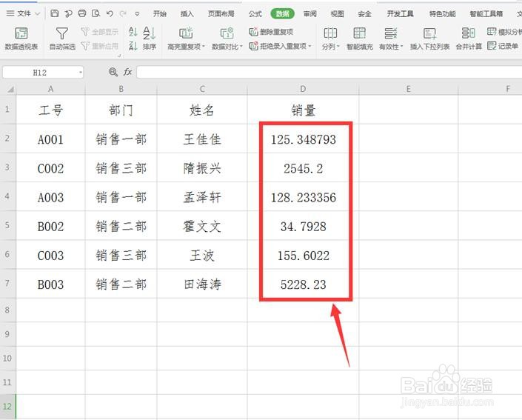Click 全部显示 show all filter option
Image resolution: width=522 pixels, height=420 pixels.
[x=99, y=32]
